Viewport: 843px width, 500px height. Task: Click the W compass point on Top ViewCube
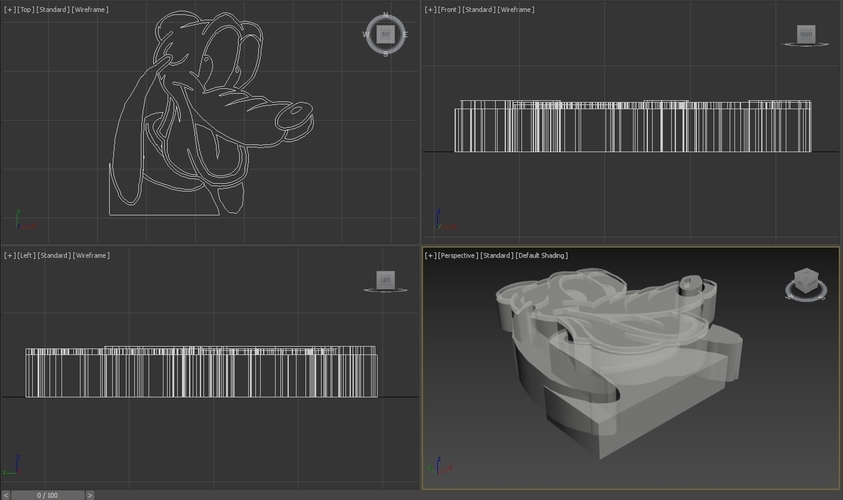point(366,34)
